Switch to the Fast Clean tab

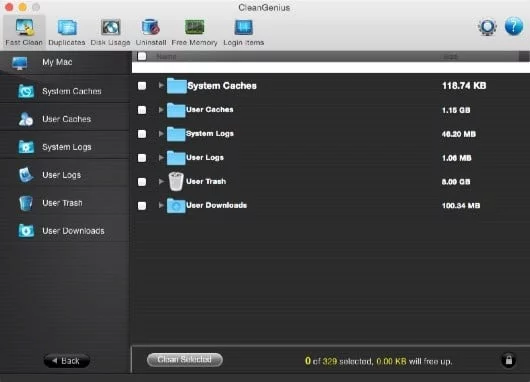click(x=24, y=31)
